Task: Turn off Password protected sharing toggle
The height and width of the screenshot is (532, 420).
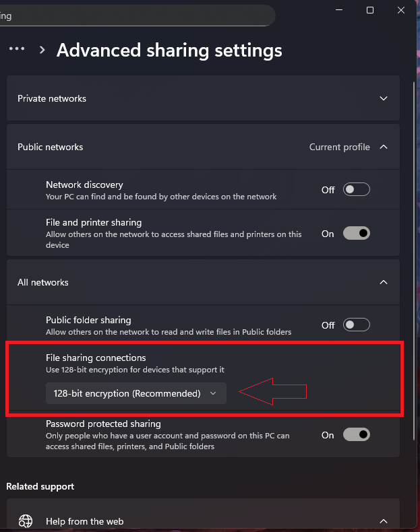Action: (x=356, y=435)
